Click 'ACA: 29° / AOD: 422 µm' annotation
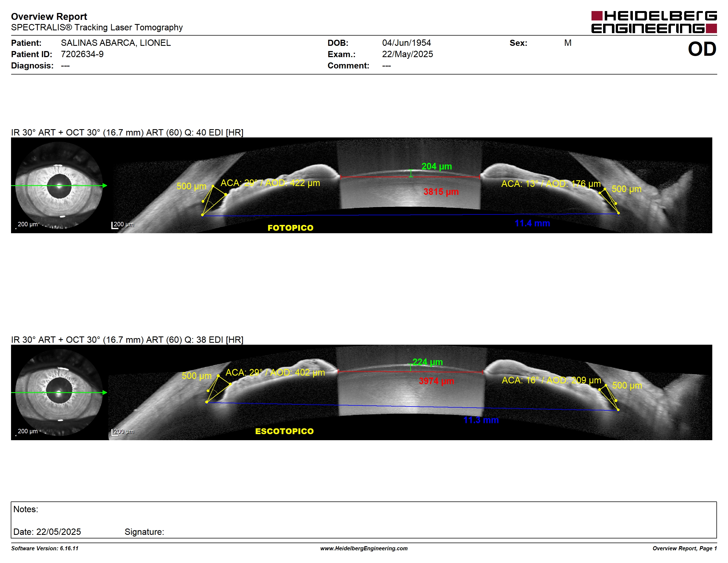 coord(270,183)
